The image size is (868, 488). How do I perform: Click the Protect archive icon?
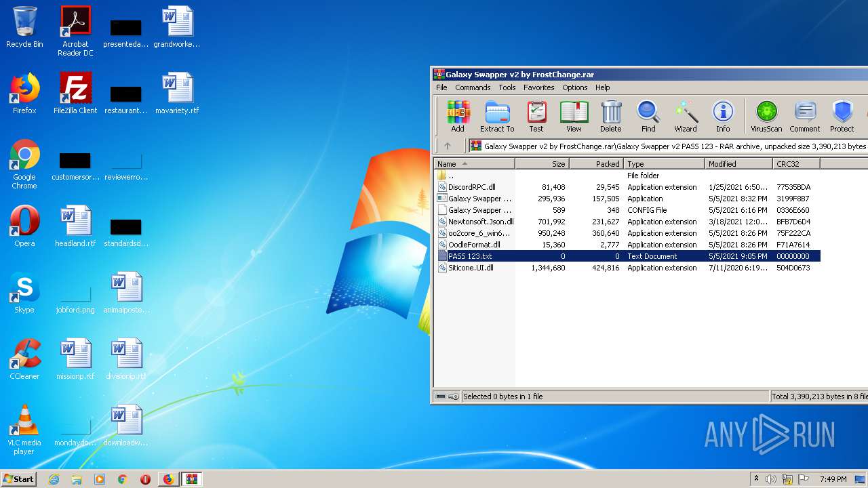pyautogui.click(x=842, y=116)
